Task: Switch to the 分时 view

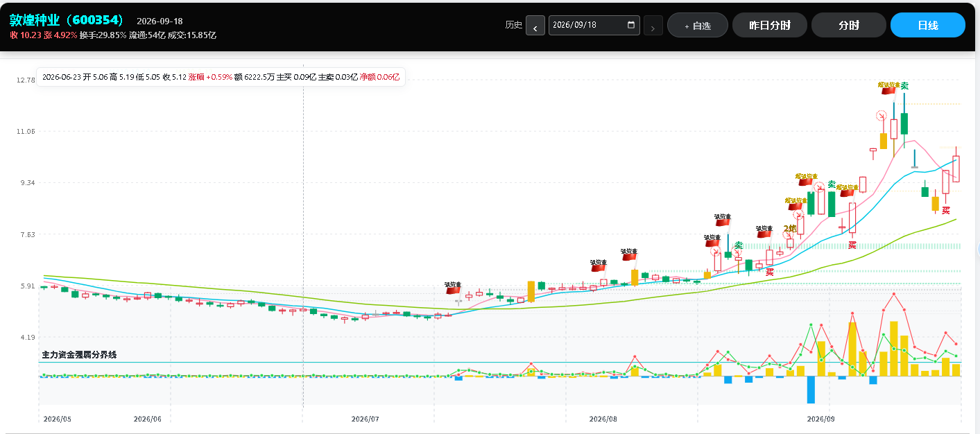Action: pos(849,25)
